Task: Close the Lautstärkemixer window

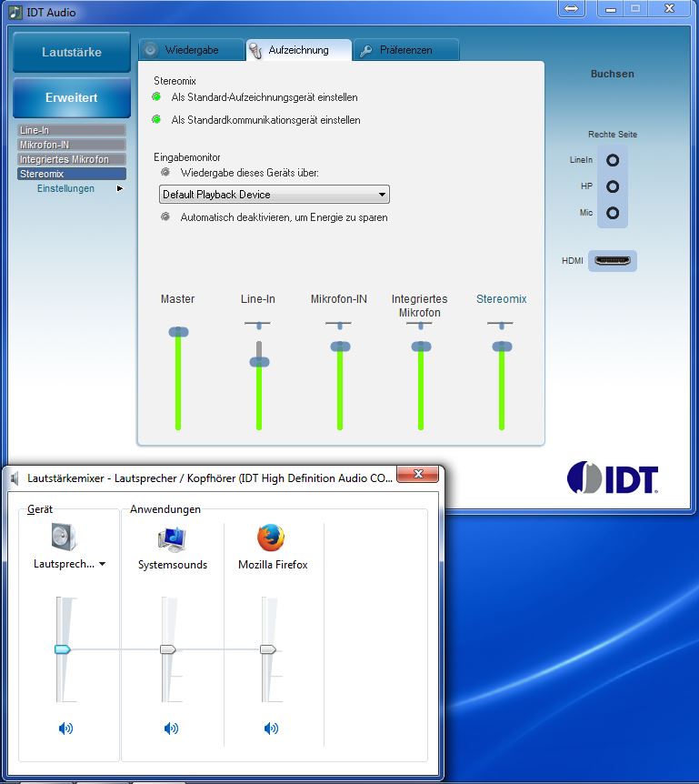Action: [x=418, y=474]
